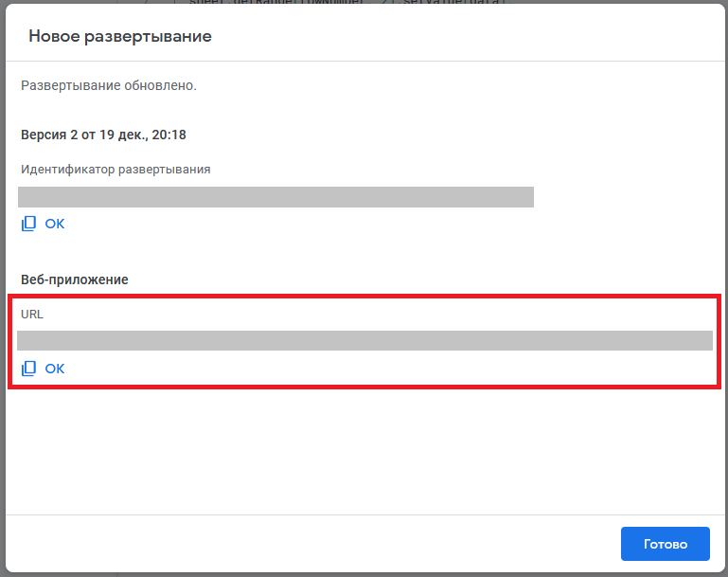Click the URL label text
The width and height of the screenshot is (728, 577).
[32, 314]
